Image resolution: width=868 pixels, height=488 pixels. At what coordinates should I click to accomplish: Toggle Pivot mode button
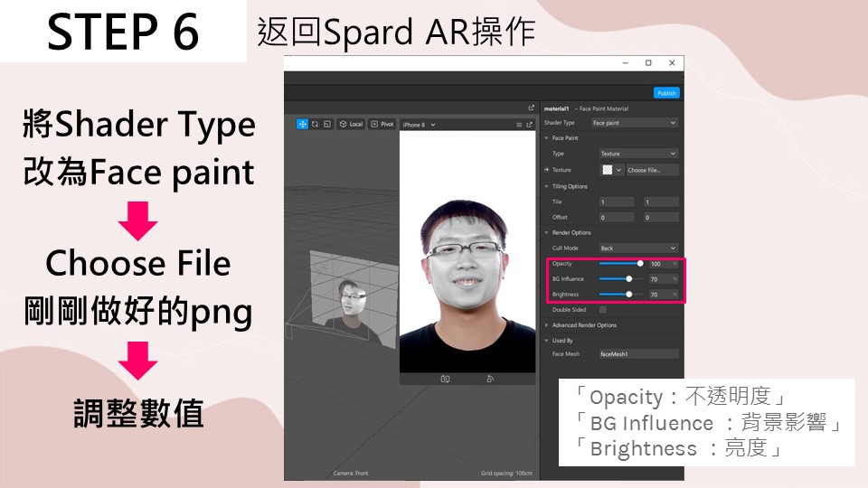point(382,125)
